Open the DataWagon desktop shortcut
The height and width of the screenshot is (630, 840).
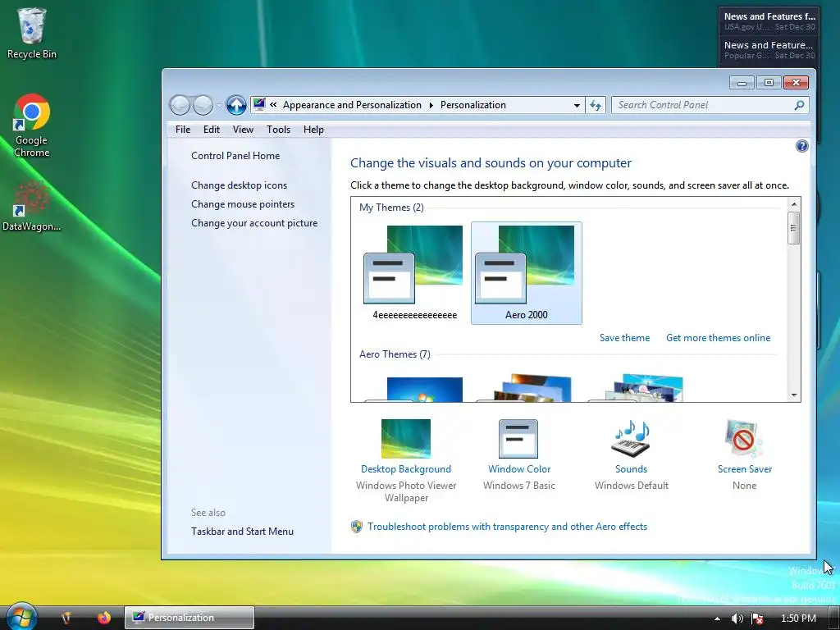(32, 206)
